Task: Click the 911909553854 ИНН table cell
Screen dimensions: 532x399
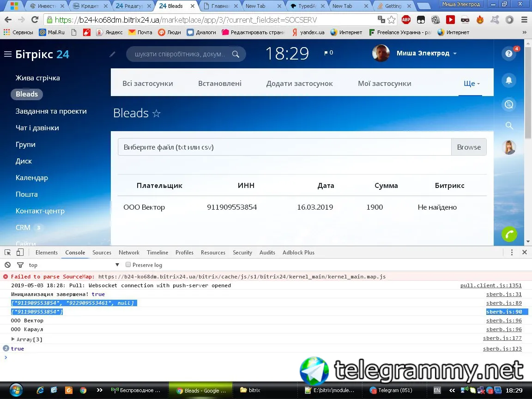Action: [x=232, y=207]
